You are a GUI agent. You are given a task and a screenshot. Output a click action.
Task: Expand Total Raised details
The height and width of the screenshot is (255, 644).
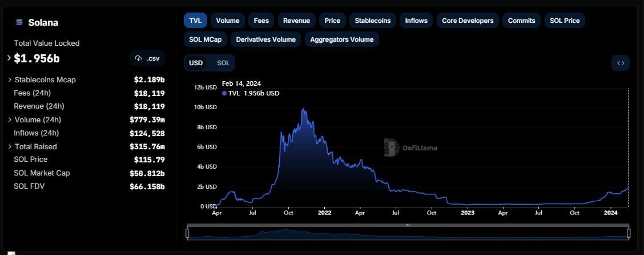tap(10, 146)
